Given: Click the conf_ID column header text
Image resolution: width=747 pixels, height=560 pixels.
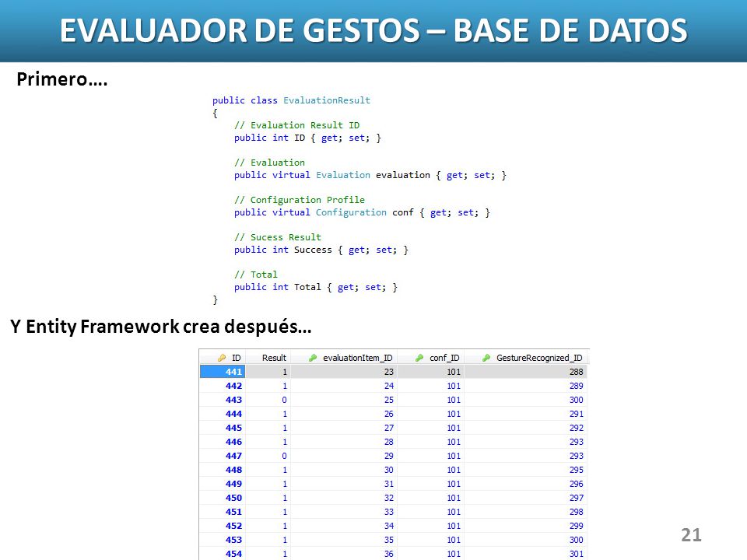Looking at the screenshot, I should point(444,358).
